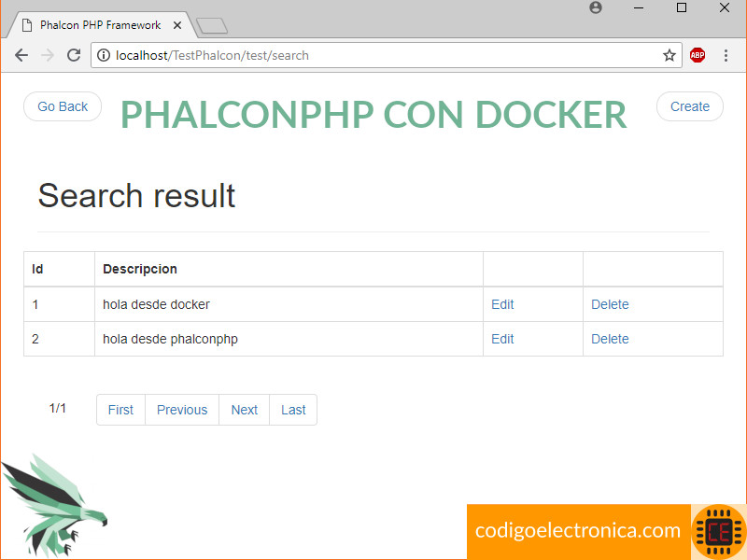Delete the 'hola desde phalconphp' row
Image resolution: width=747 pixels, height=560 pixels.
point(610,339)
